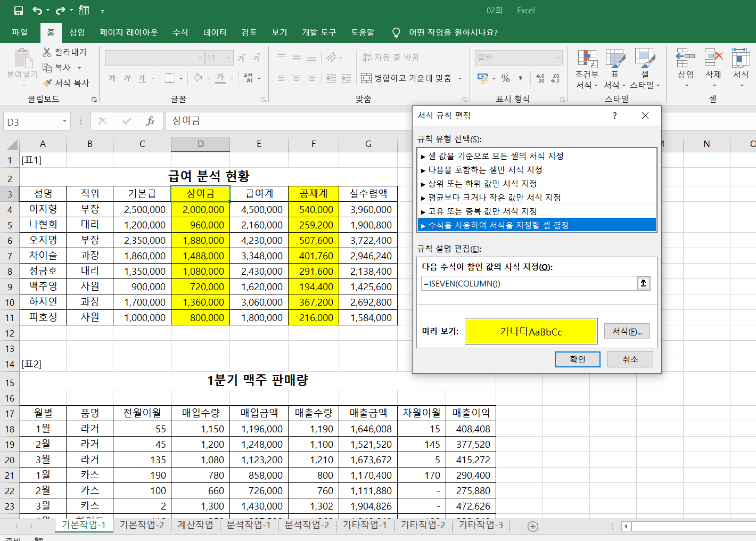Click the Format as Table icon

615,59
